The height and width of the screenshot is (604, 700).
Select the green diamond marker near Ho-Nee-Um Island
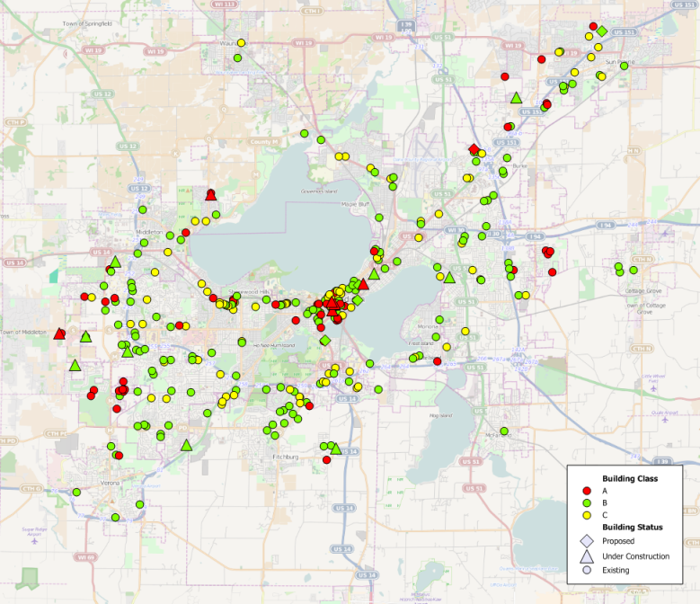click(x=325, y=340)
